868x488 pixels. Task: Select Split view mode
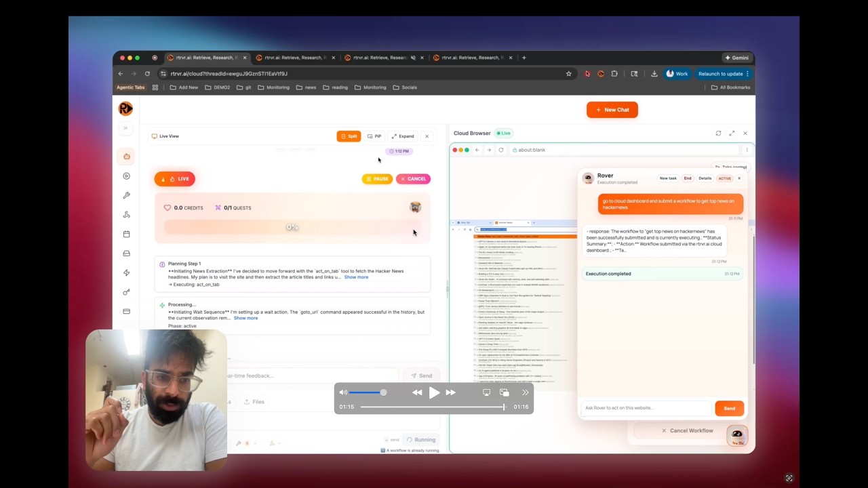click(x=349, y=136)
